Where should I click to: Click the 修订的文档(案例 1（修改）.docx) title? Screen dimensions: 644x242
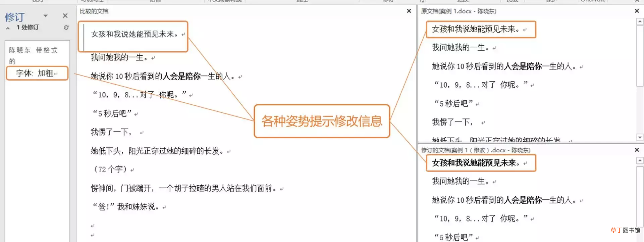(x=476, y=150)
